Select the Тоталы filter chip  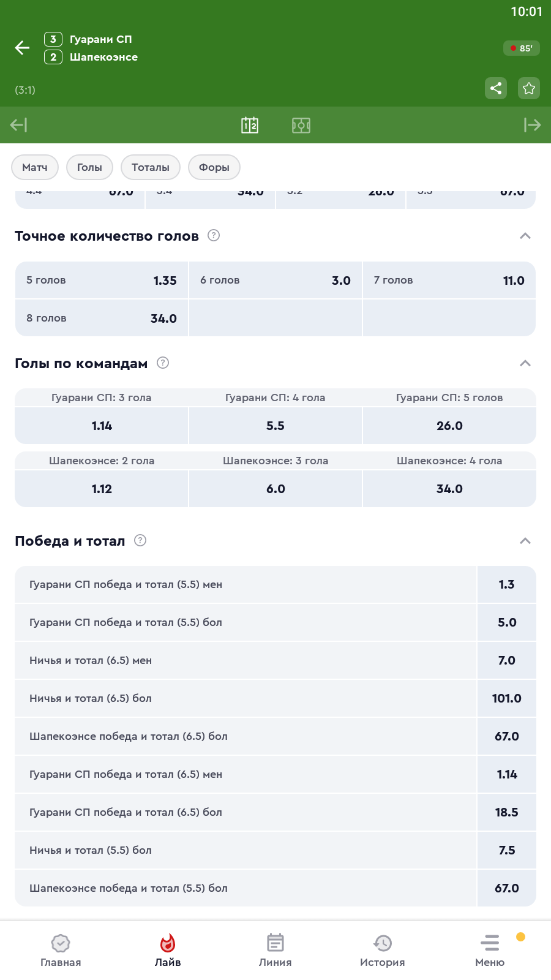click(x=151, y=167)
